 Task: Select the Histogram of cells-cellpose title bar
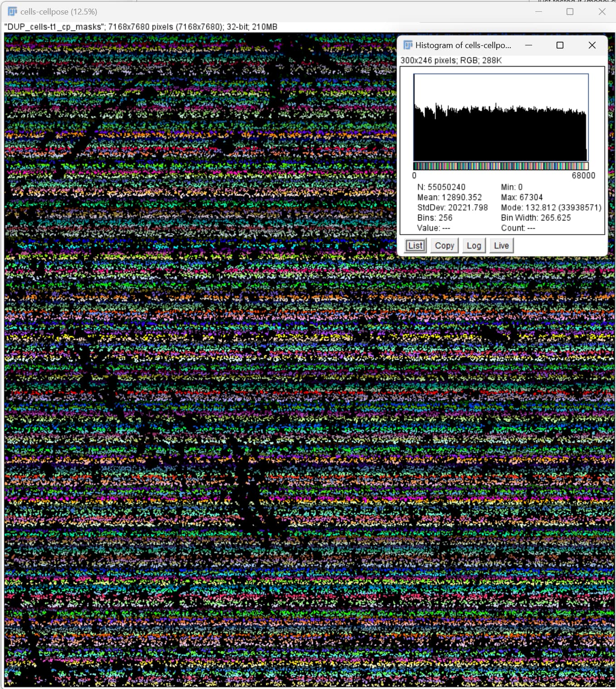pos(463,45)
